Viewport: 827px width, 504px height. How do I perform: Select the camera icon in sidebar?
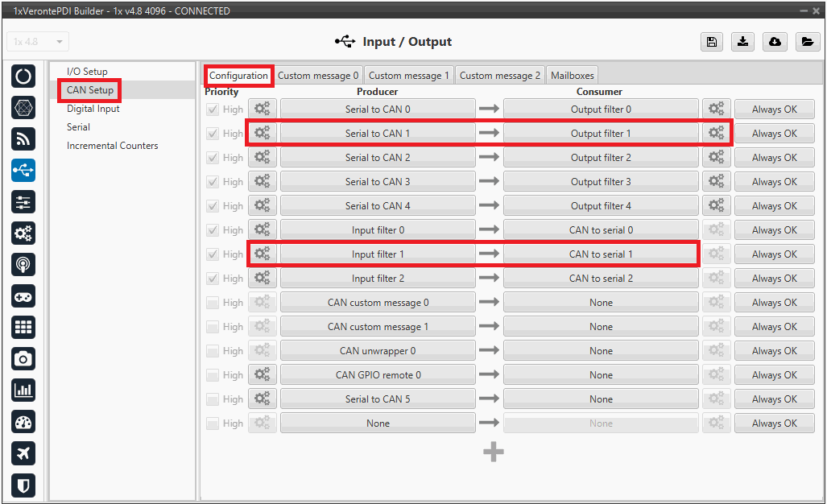(x=23, y=359)
